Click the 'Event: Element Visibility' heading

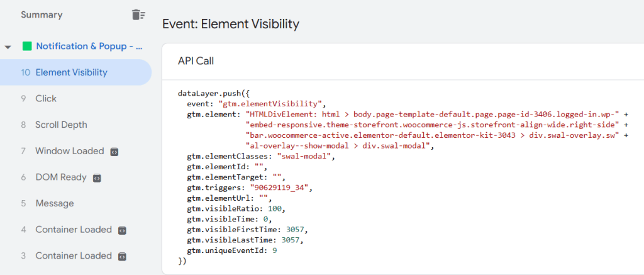231,24
